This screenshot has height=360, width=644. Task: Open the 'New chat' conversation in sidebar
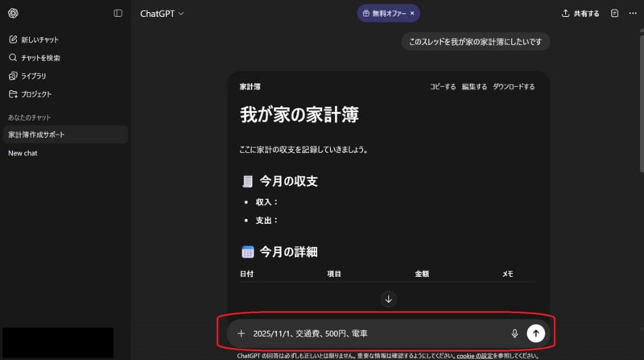[x=23, y=153]
